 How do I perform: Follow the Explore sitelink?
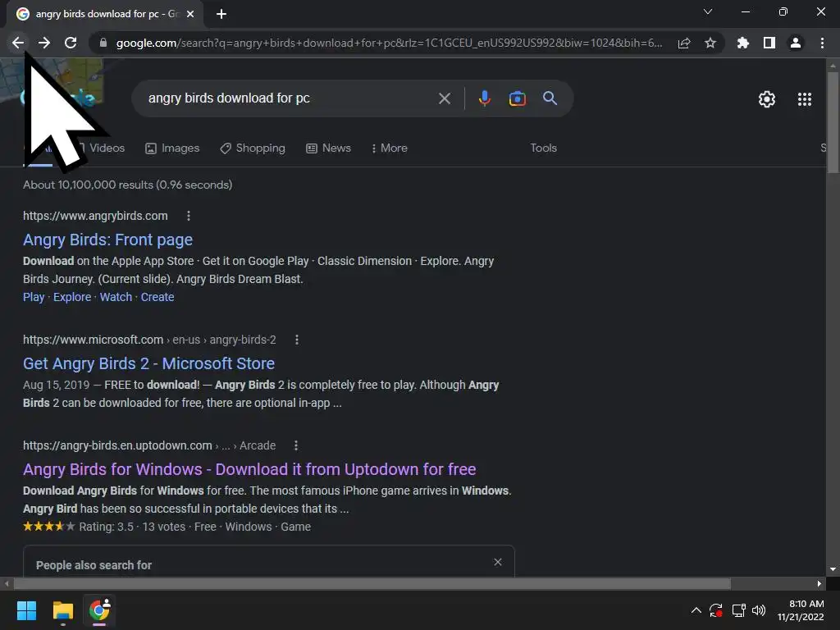[x=72, y=297]
